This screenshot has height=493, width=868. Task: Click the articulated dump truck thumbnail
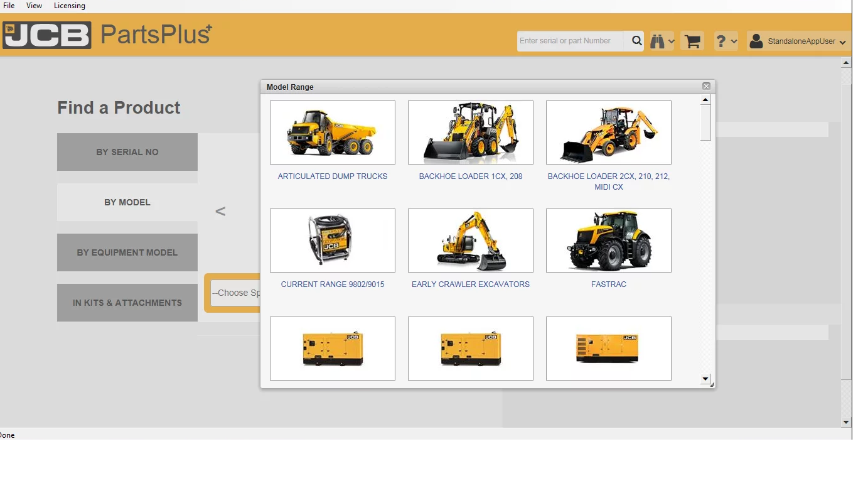point(332,132)
